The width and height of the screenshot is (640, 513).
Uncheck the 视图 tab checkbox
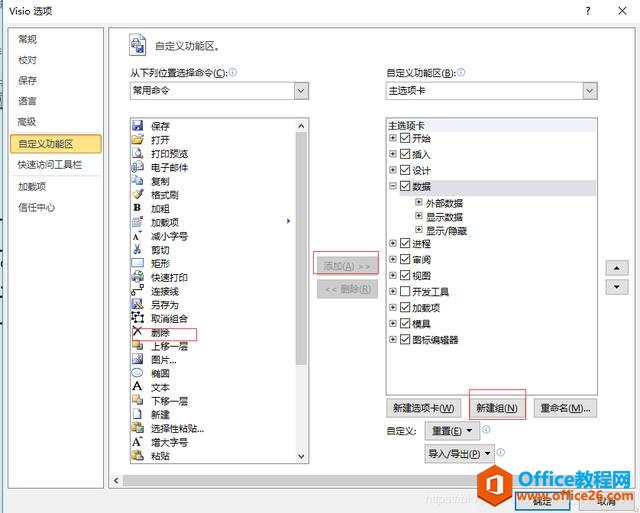coord(405,275)
